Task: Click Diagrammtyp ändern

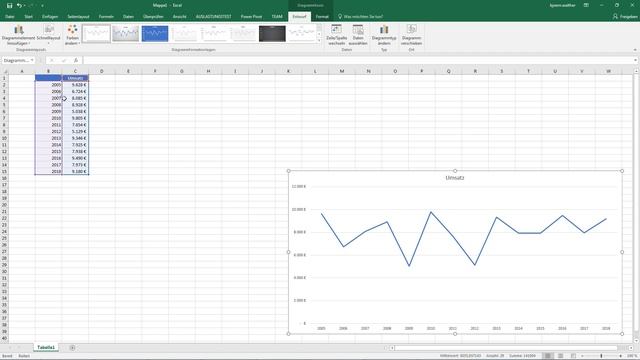Action: coord(384,35)
